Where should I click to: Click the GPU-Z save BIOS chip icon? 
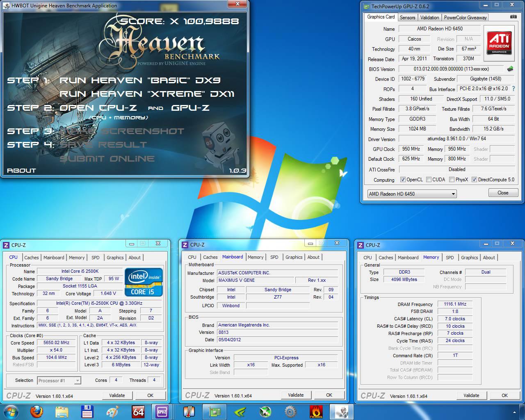[510, 69]
